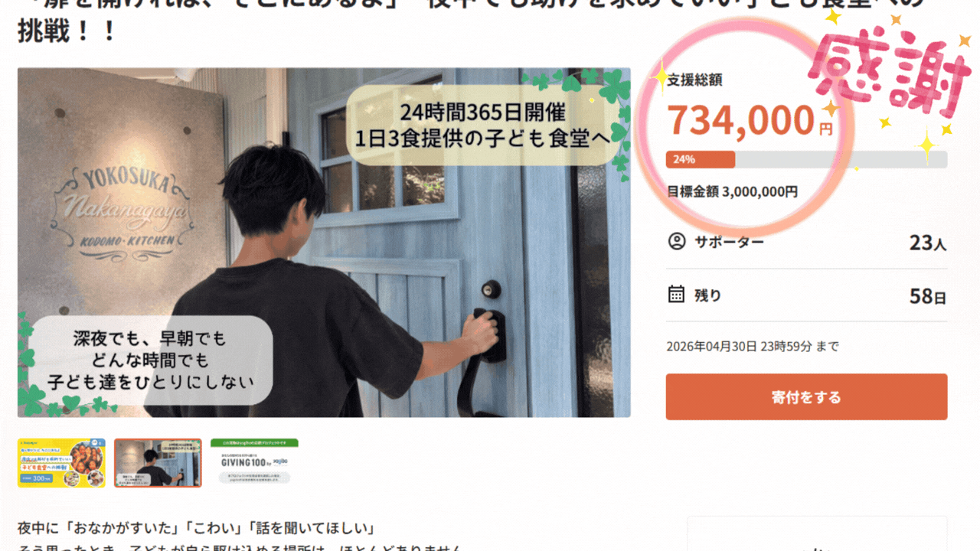980x551 pixels.
Task: Click the 734,000円 total support amount
Action: pyautogui.click(x=750, y=120)
